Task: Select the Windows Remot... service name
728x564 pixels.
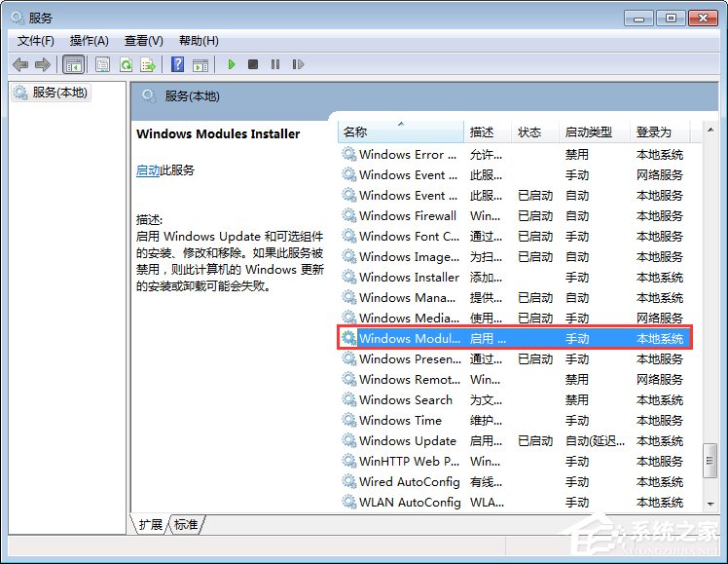Action: 410,379
